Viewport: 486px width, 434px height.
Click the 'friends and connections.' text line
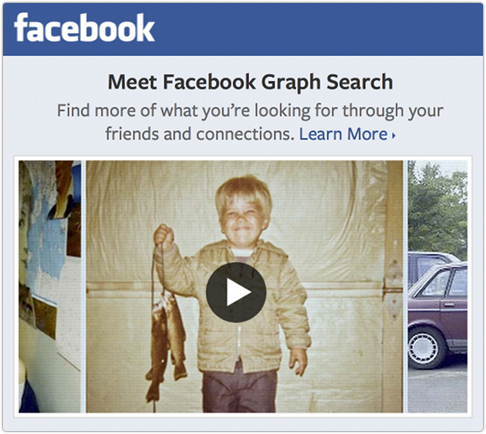click(200, 134)
